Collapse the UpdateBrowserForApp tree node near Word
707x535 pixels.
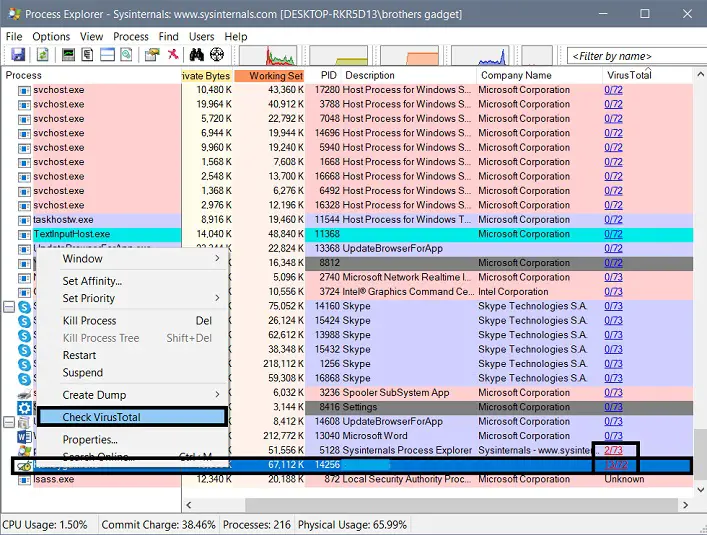tap(9, 422)
